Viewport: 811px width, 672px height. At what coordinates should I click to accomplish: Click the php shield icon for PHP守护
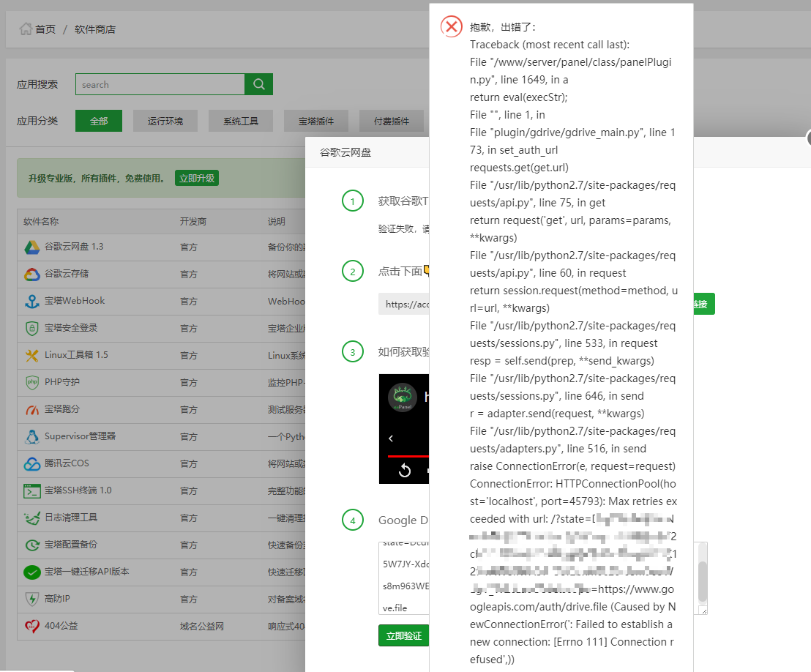click(32, 382)
